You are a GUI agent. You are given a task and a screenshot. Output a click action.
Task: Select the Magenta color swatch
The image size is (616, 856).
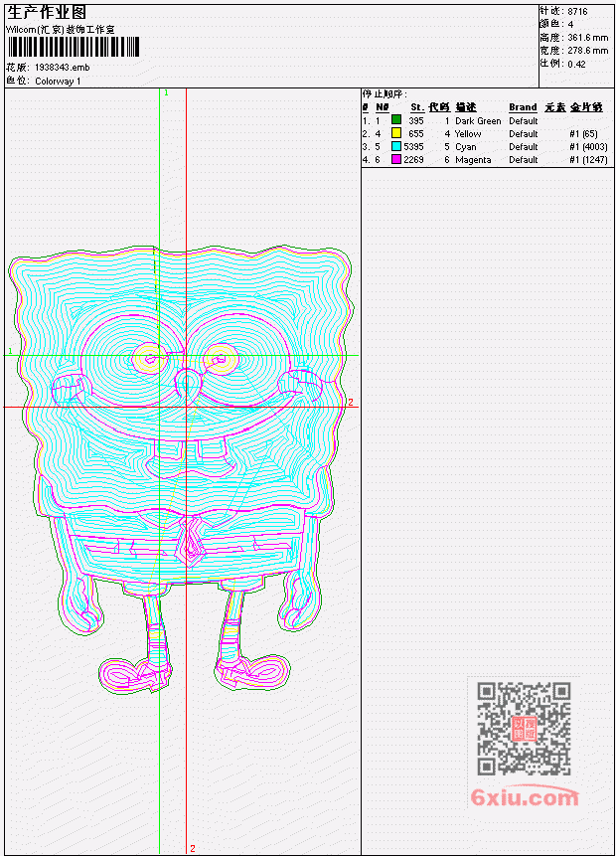click(x=396, y=159)
